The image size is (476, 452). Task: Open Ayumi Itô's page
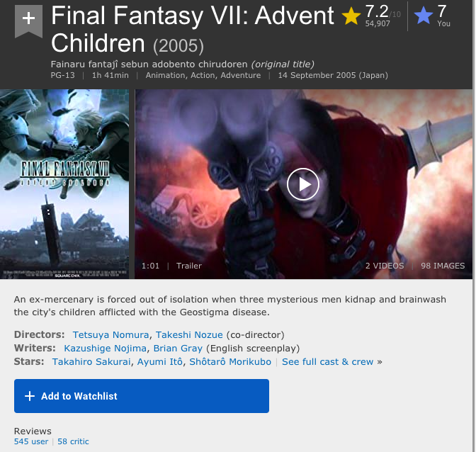click(160, 361)
